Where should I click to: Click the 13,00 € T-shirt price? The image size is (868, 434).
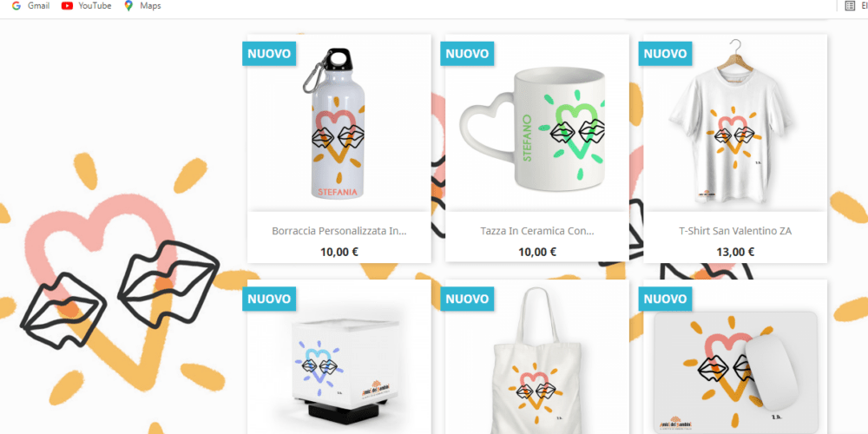pos(735,252)
